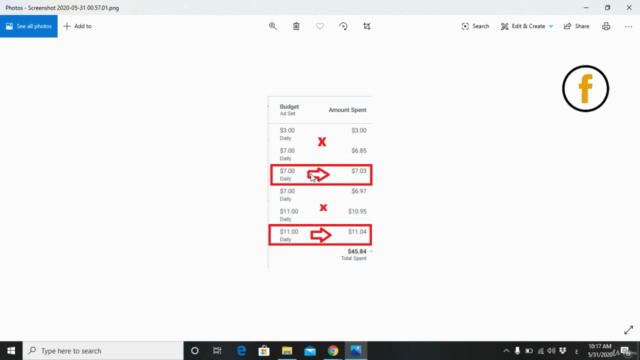Image resolution: width=640 pixels, height=360 pixels.
Task: Open the volume speaker icon
Action: pos(551,351)
